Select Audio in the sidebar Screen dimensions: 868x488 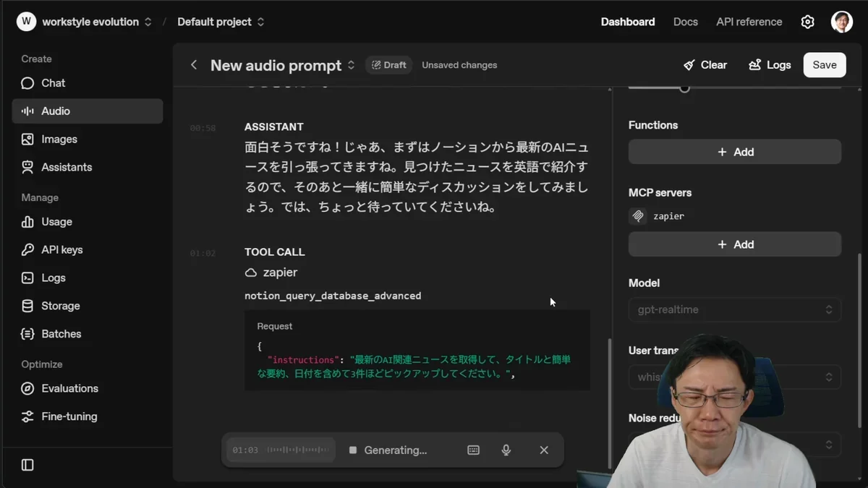pyautogui.click(x=88, y=111)
